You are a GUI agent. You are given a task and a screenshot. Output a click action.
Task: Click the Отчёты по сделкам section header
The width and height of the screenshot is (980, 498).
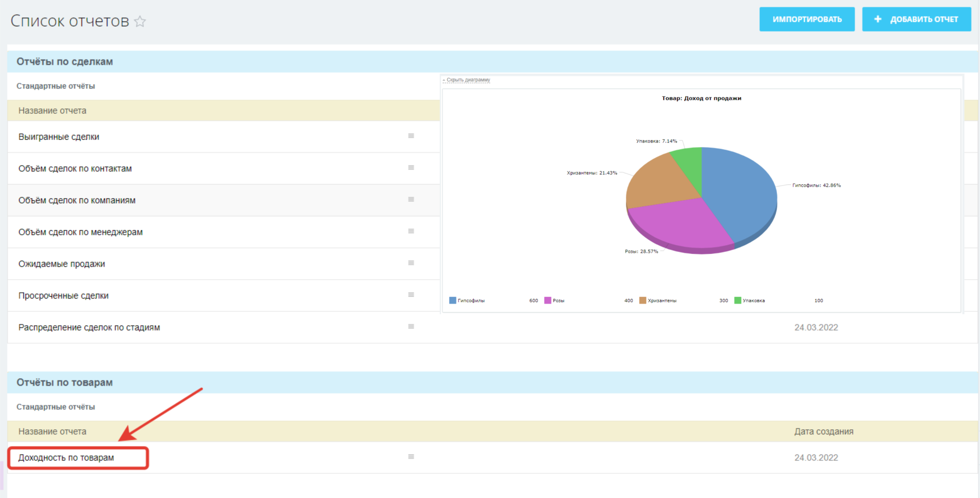(x=65, y=62)
